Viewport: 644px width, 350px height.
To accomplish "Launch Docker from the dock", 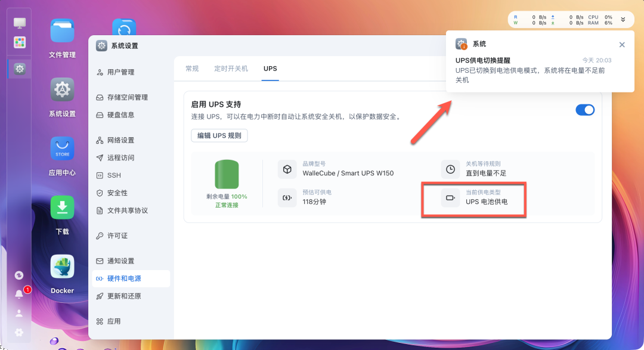I will tap(61, 267).
